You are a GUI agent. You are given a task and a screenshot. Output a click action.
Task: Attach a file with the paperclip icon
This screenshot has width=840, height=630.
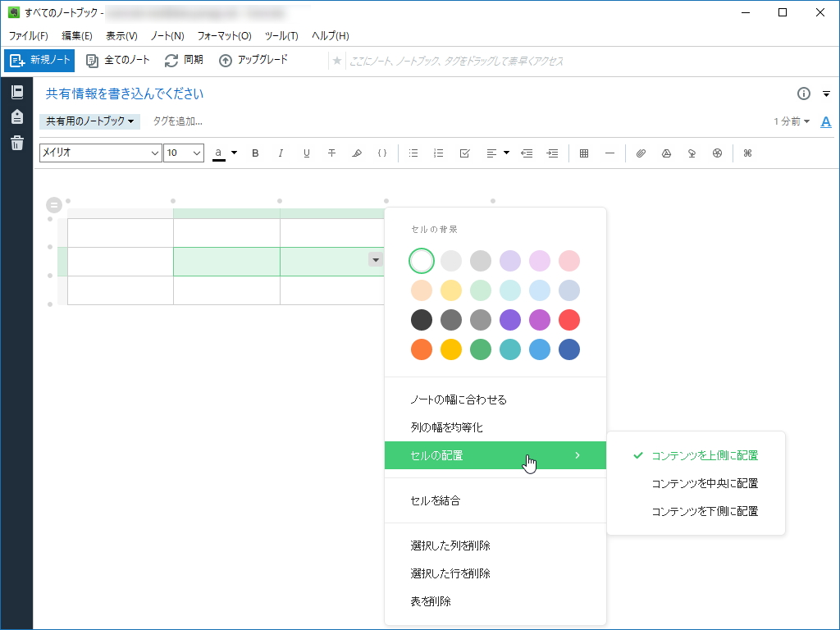[641, 153]
